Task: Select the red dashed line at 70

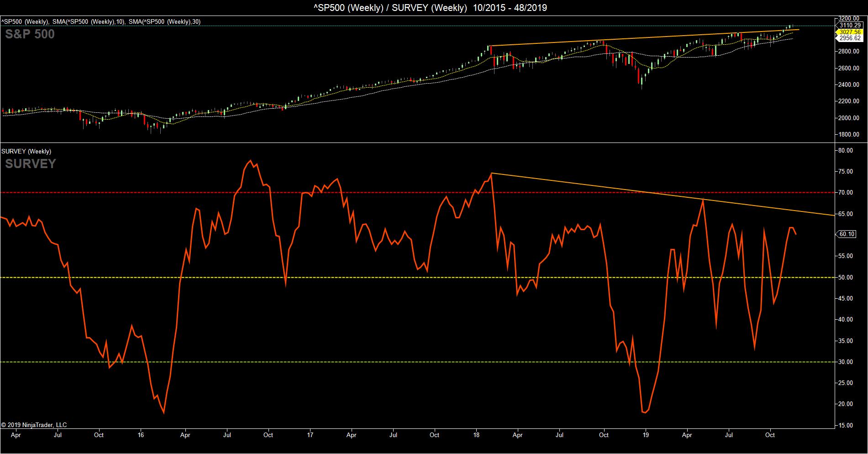Action: click(x=417, y=192)
